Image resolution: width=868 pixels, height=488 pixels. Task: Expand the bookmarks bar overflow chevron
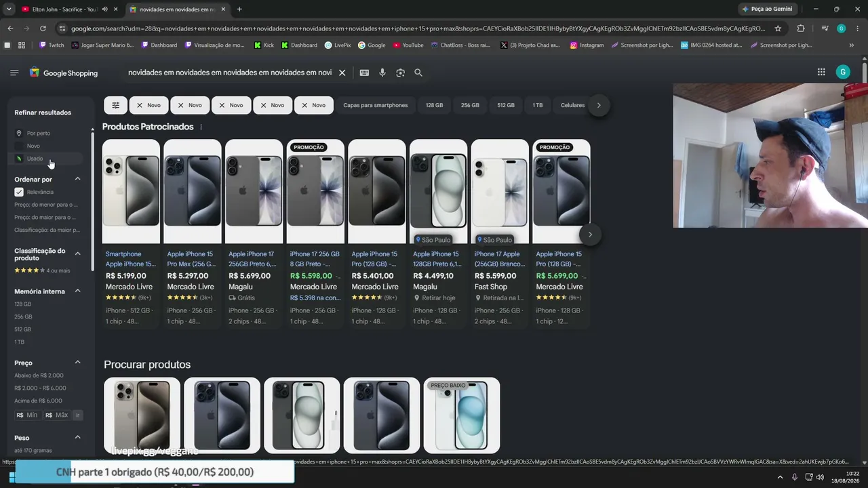pyautogui.click(x=851, y=45)
